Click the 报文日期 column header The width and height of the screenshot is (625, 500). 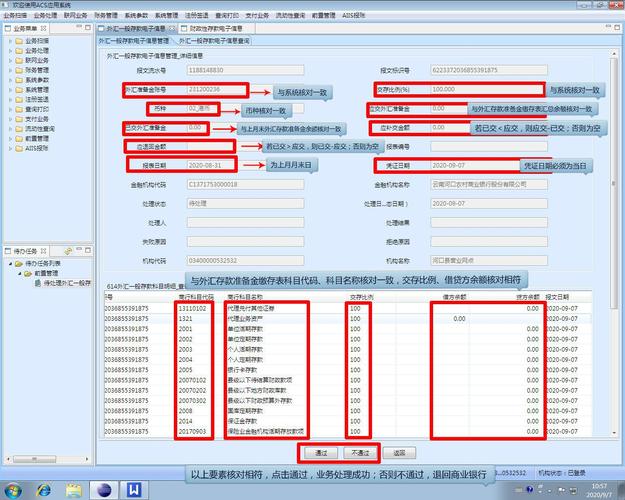(557, 297)
